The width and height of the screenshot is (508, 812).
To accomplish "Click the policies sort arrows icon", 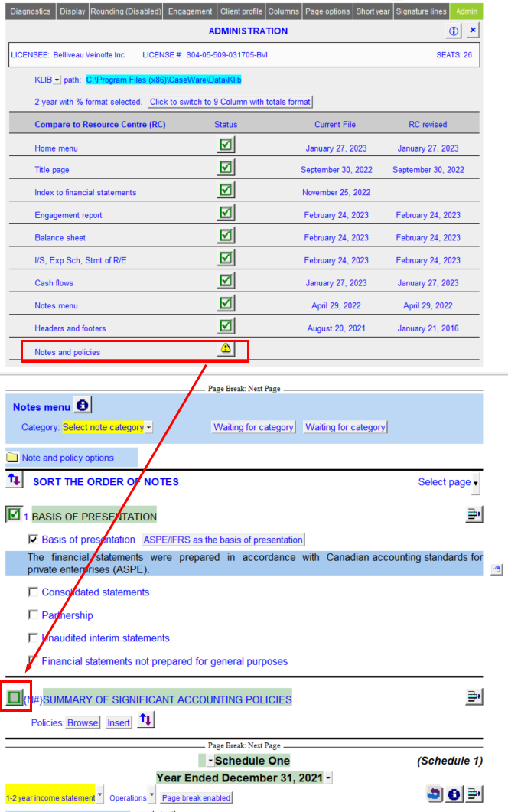I will (146, 720).
